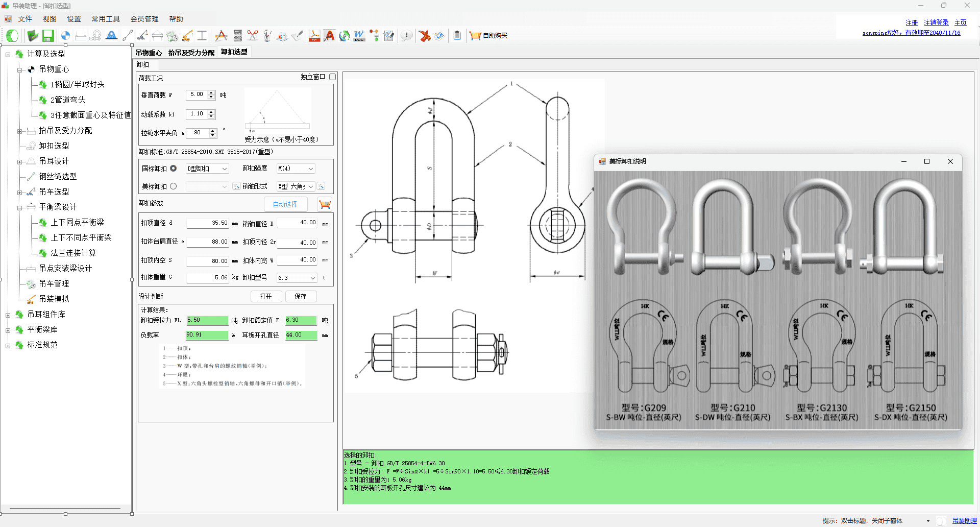
Task: Click the green floppy disk save icon
Action: (x=48, y=36)
